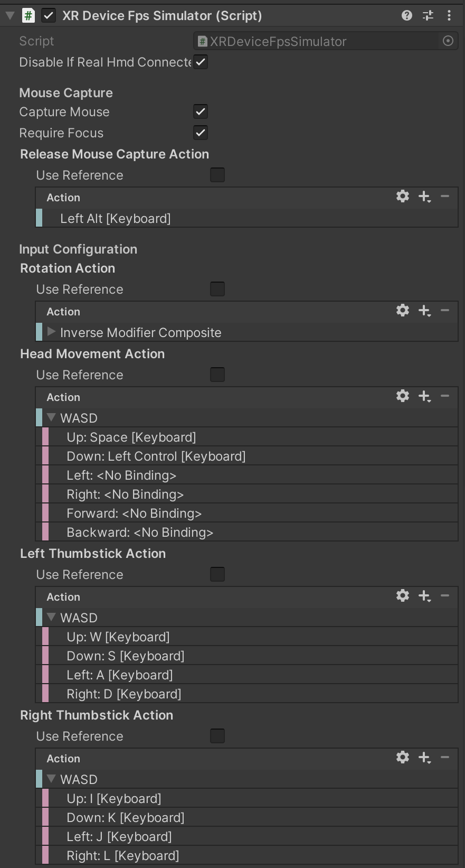
Task: Remove binding from Left Thumbstick Action
Action: (445, 595)
